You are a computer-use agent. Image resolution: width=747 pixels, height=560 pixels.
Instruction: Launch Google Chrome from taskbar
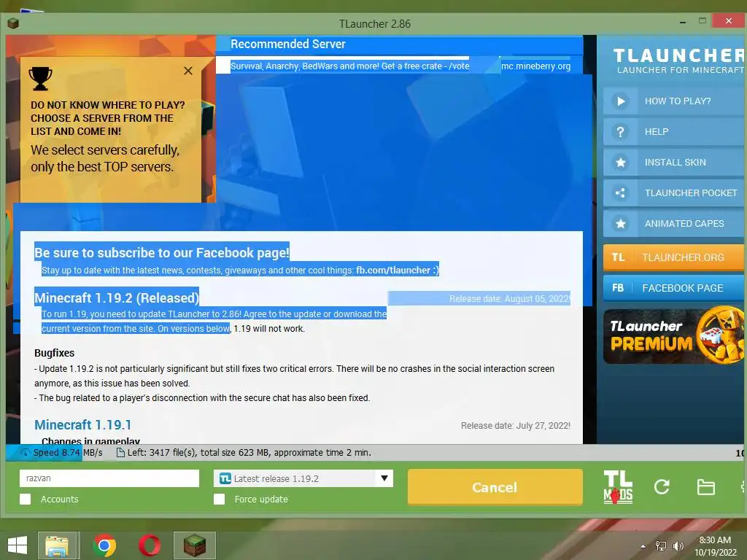click(x=104, y=545)
